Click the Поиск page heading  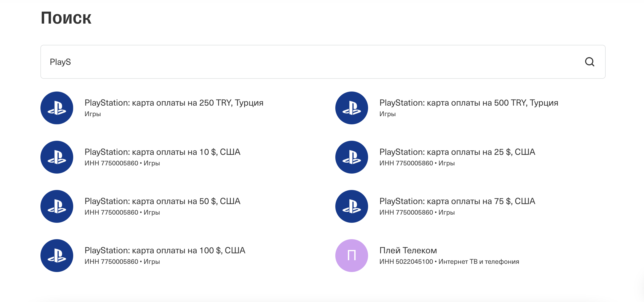click(66, 18)
